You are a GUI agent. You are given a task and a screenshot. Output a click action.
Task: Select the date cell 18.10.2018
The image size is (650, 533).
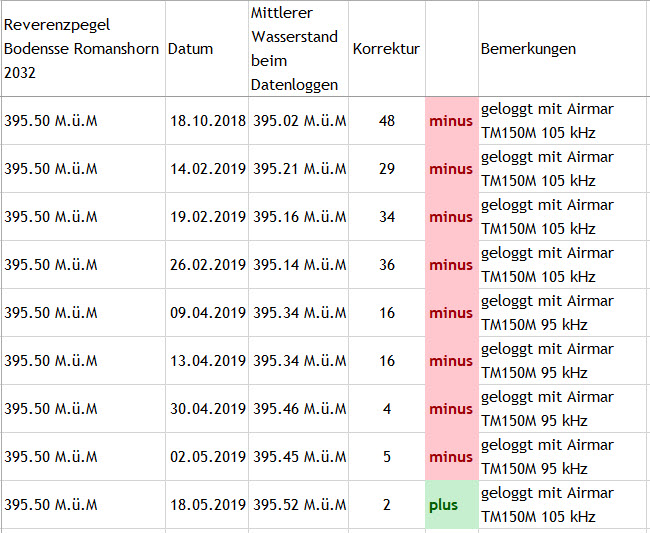(x=207, y=121)
